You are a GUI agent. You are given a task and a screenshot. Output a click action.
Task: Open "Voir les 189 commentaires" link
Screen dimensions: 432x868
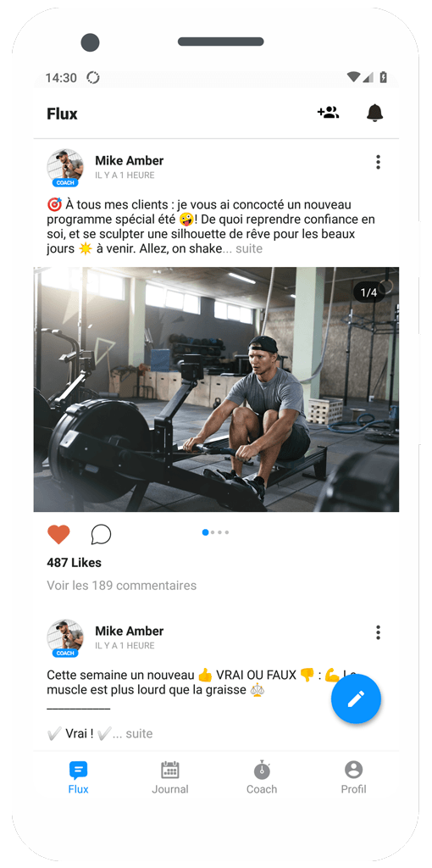(x=122, y=585)
